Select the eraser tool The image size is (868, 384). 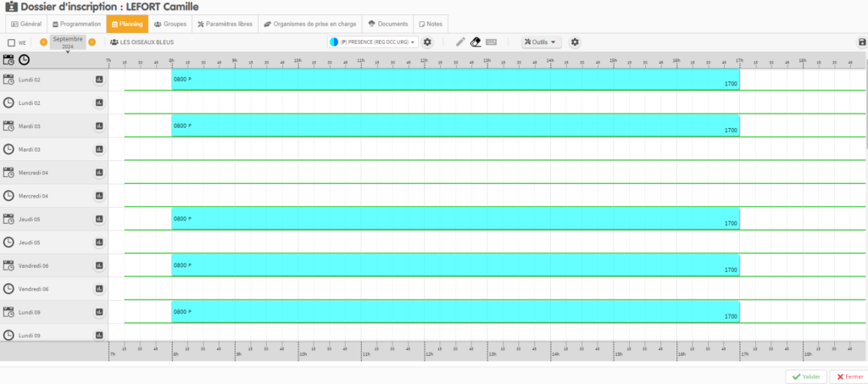tap(476, 42)
